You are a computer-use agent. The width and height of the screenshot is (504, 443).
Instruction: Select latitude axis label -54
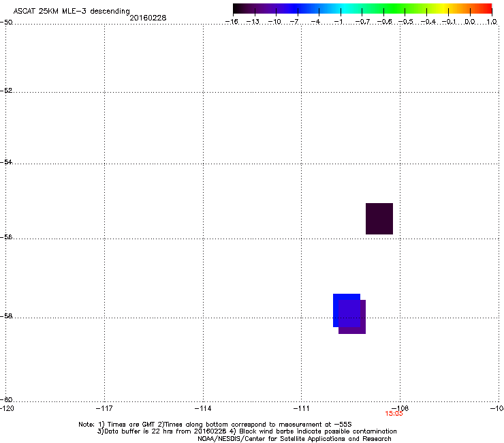[6, 162]
